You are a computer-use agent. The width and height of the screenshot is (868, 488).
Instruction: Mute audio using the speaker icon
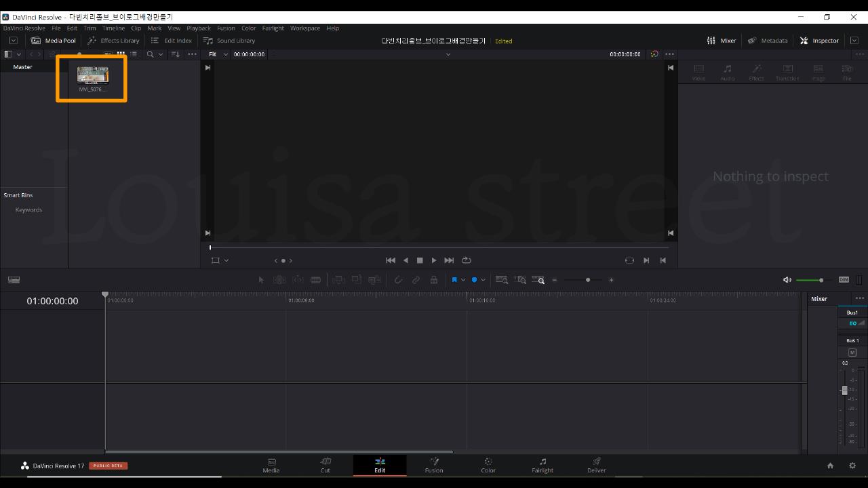tap(787, 280)
